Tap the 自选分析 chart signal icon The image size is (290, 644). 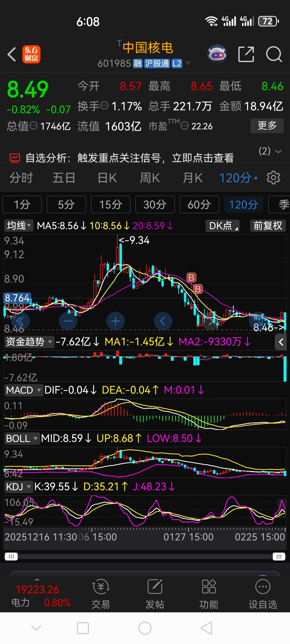(15, 158)
